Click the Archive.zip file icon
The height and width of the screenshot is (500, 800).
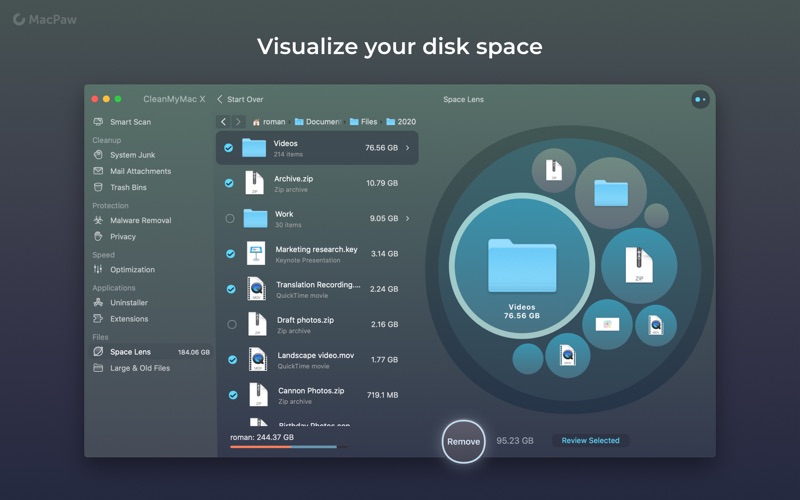(254, 183)
